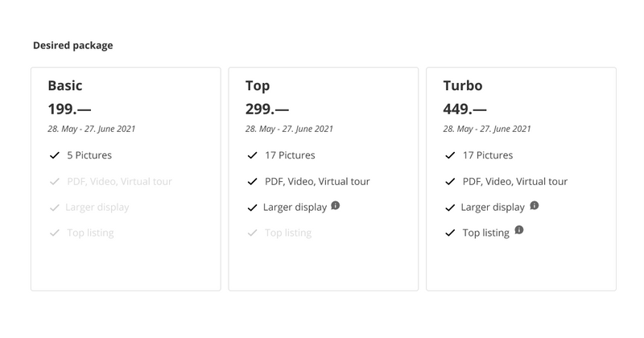Click the 199.— price in Basic
The image size is (644, 338).
pos(70,109)
